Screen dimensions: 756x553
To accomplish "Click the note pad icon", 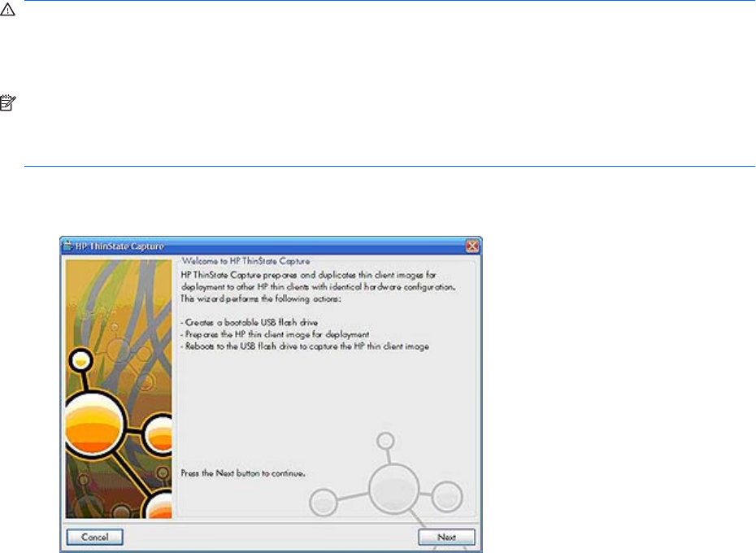I will click(x=7, y=102).
